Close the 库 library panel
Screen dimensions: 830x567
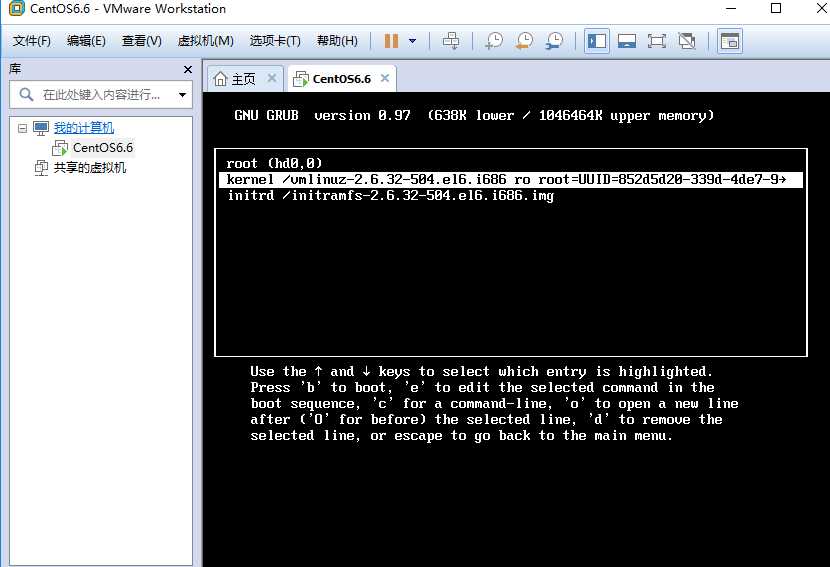[187, 69]
